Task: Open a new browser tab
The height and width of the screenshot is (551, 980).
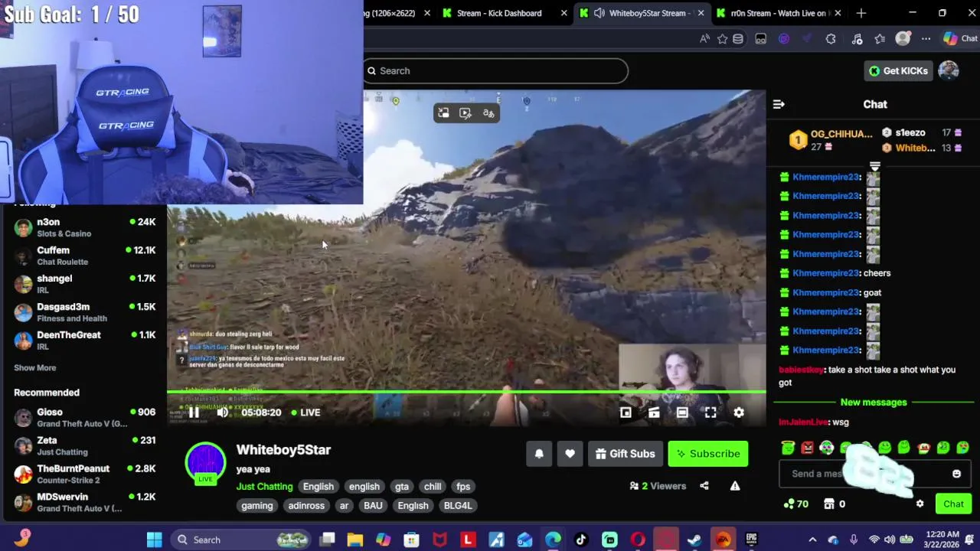Action: pyautogui.click(x=861, y=13)
